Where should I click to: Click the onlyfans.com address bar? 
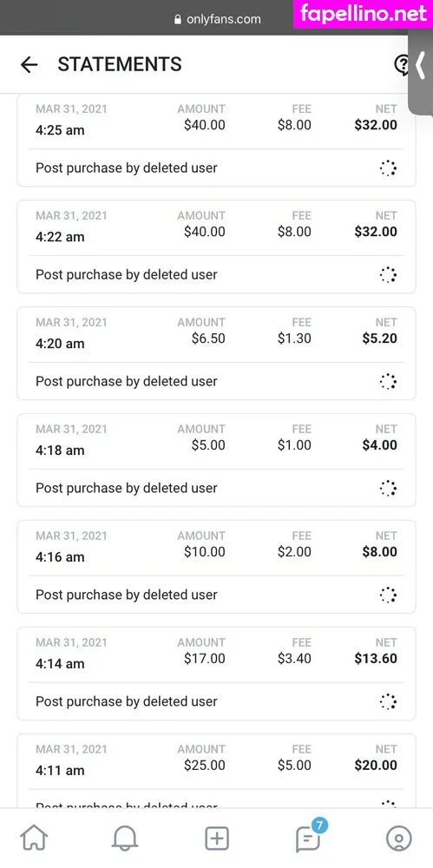point(217,19)
